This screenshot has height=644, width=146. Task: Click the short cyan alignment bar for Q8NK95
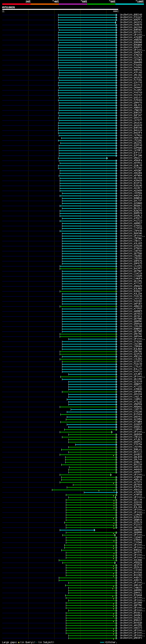(77, 530)
